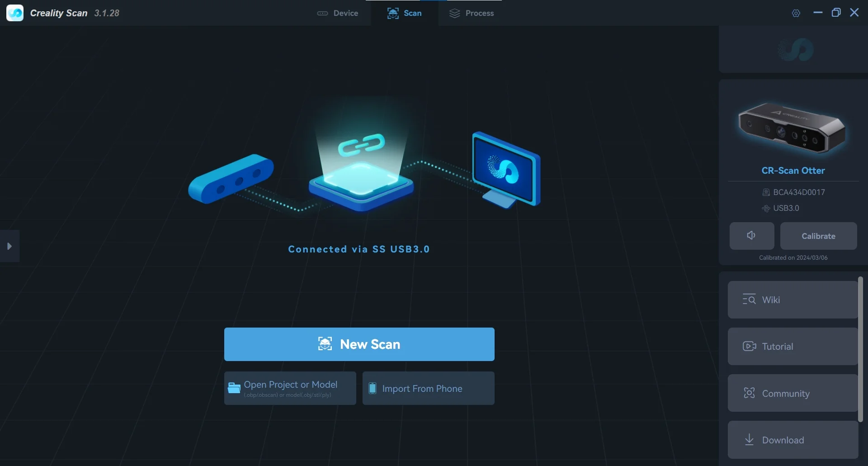868x466 pixels.
Task: Click the USB3.0 connection label
Action: 786,208
